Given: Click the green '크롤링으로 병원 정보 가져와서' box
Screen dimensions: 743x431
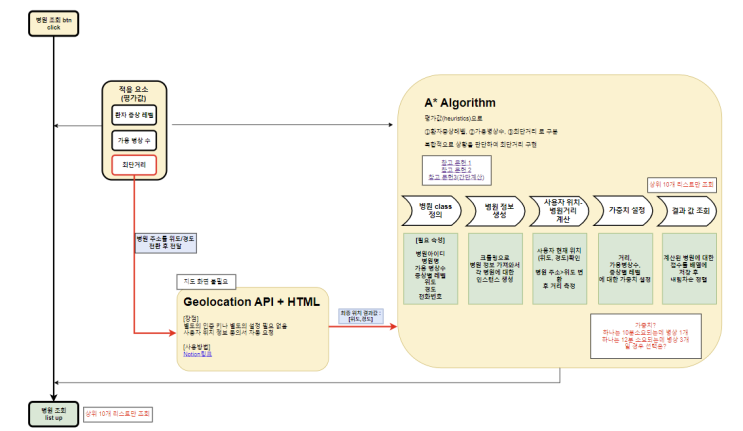Looking at the screenshot, I should point(495,269).
